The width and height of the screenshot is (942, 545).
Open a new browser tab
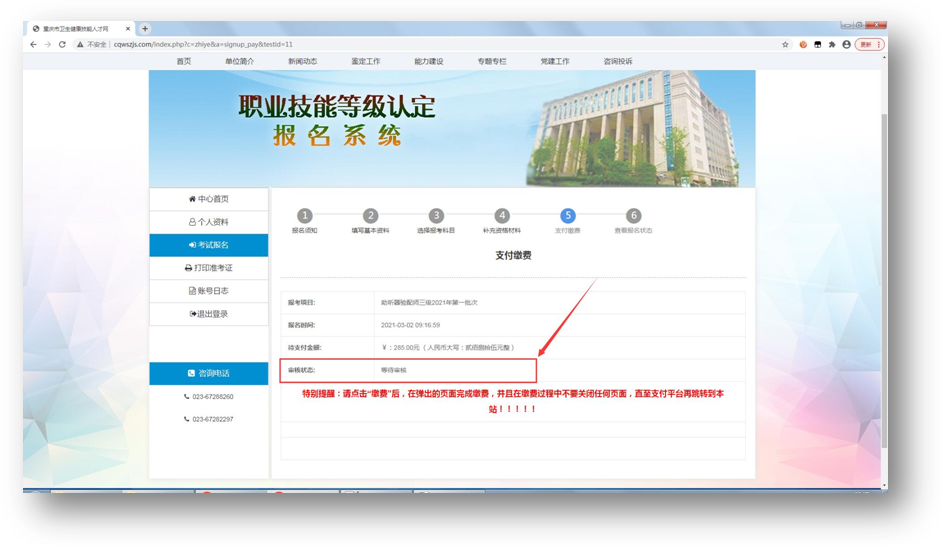click(x=145, y=29)
